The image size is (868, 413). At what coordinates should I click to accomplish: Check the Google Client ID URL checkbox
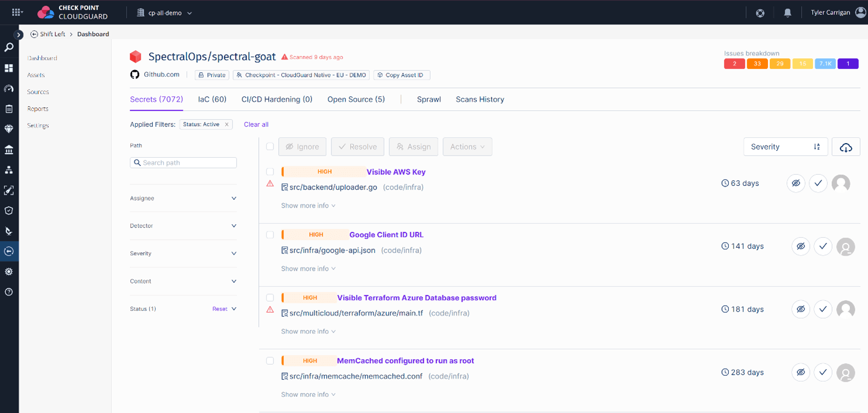270,235
